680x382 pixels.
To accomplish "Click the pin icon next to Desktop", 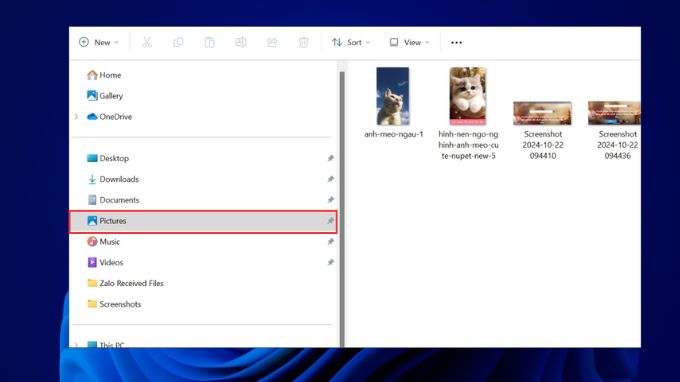I will (330, 158).
